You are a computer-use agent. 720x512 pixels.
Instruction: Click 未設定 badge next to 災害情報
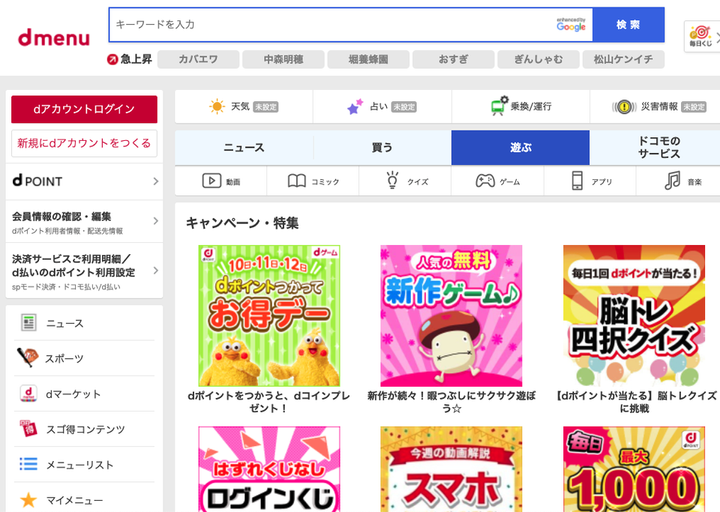tap(693, 107)
